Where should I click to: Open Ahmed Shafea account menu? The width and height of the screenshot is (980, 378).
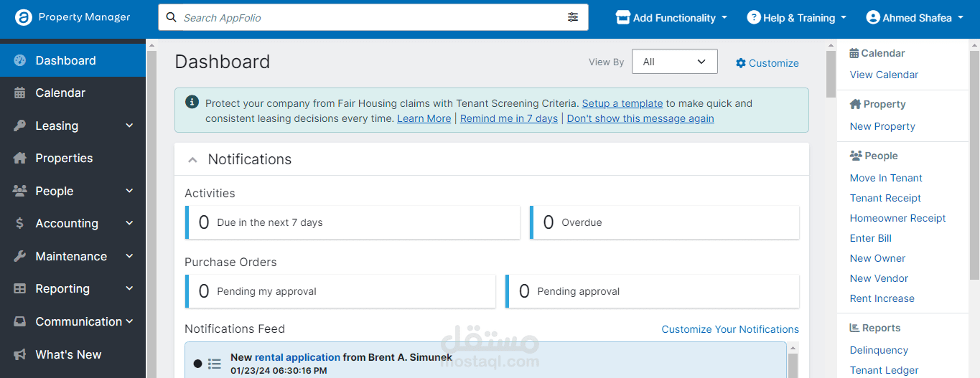coord(915,17)
